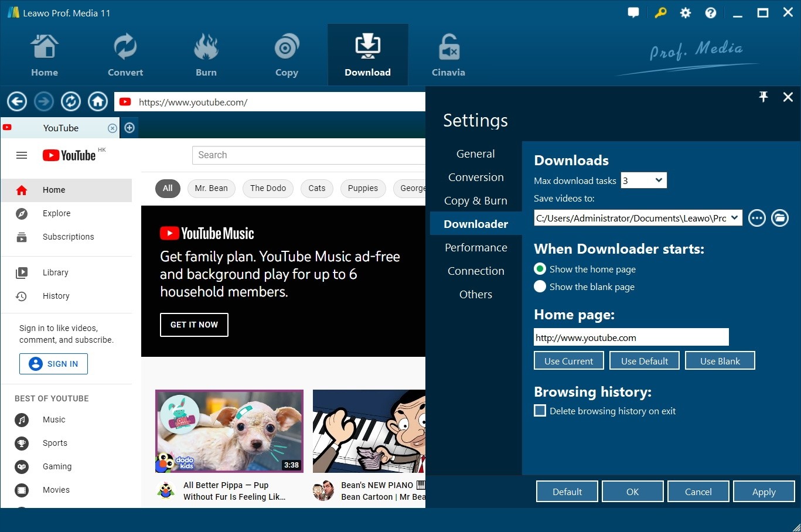Open Performance settings section
The width and height of the screenshot is (801, 532).
476,247
